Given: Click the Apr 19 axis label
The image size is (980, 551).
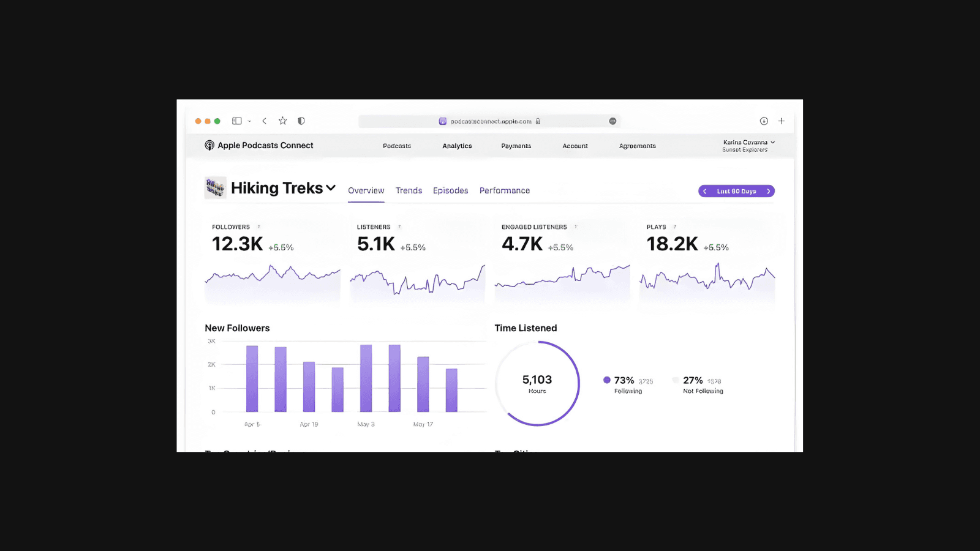Looking at the screenshot, I should [x=309, y=424].
